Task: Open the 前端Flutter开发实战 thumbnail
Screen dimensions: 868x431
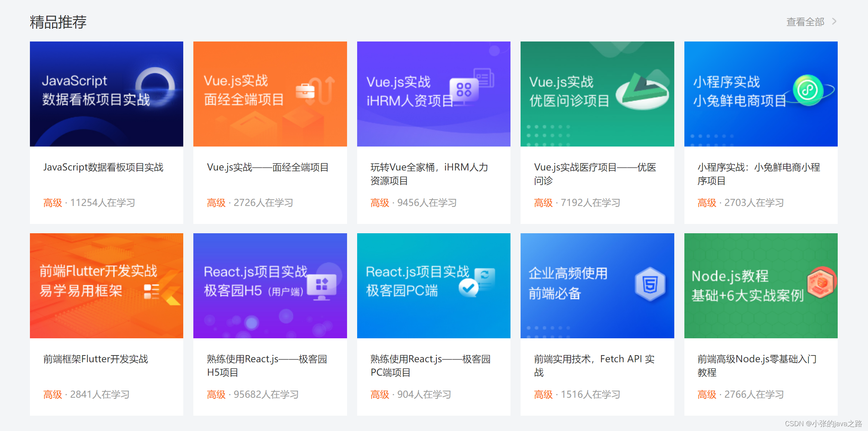Action: pyautogui.click(x=107, y=286)
